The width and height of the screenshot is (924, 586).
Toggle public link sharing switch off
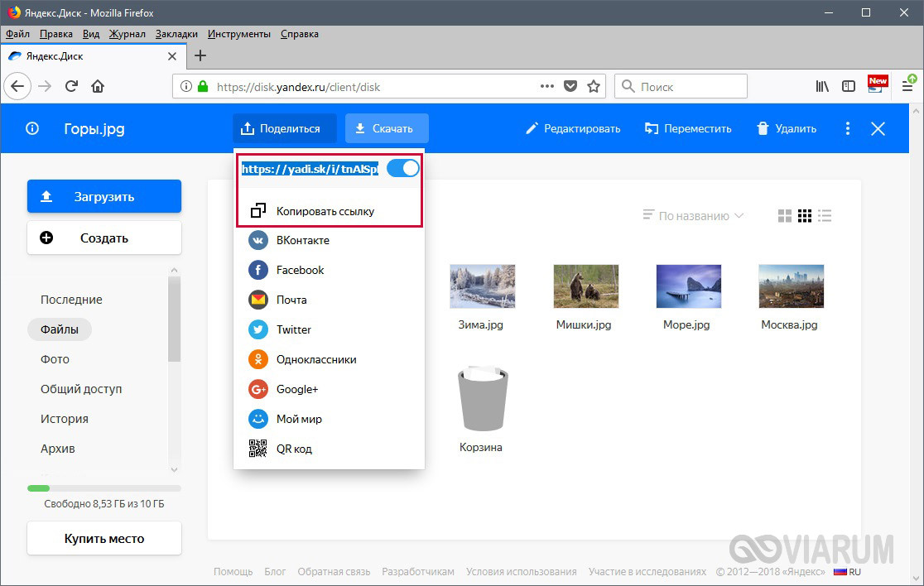[x=403, y=169]
